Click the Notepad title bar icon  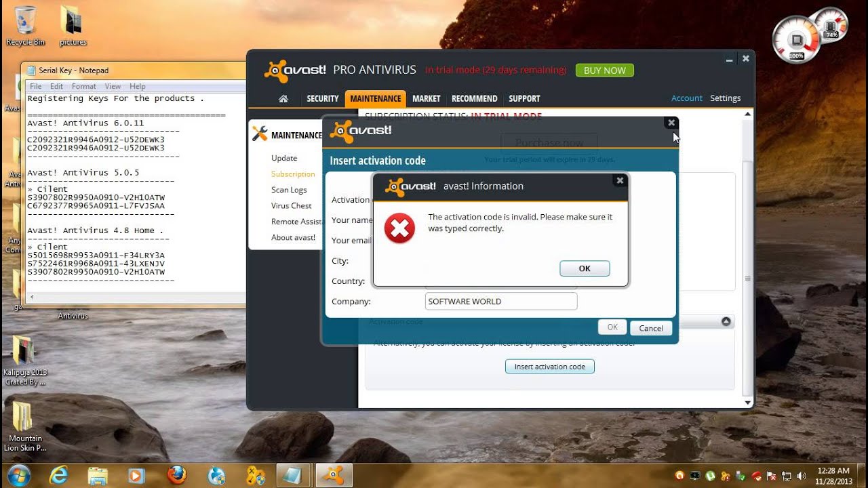(x=31, y=70)
